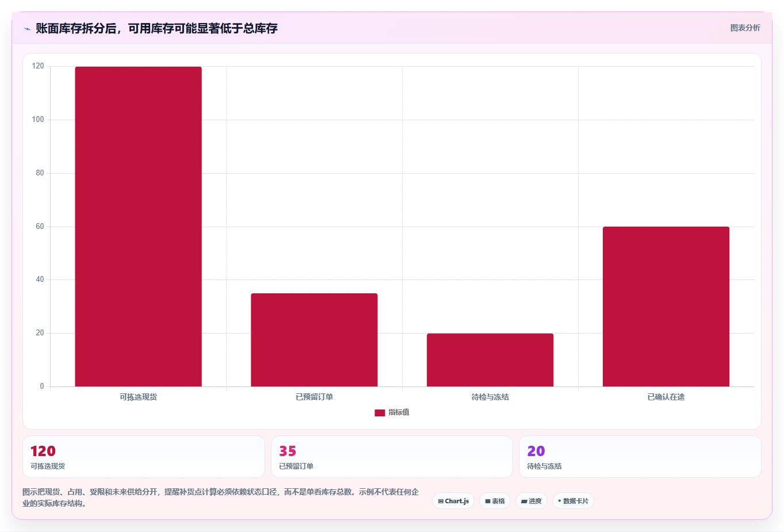The image size is (784, 532).
Task: Click the 指标值 legend color swatch
Action: click(x=380, y=413)
